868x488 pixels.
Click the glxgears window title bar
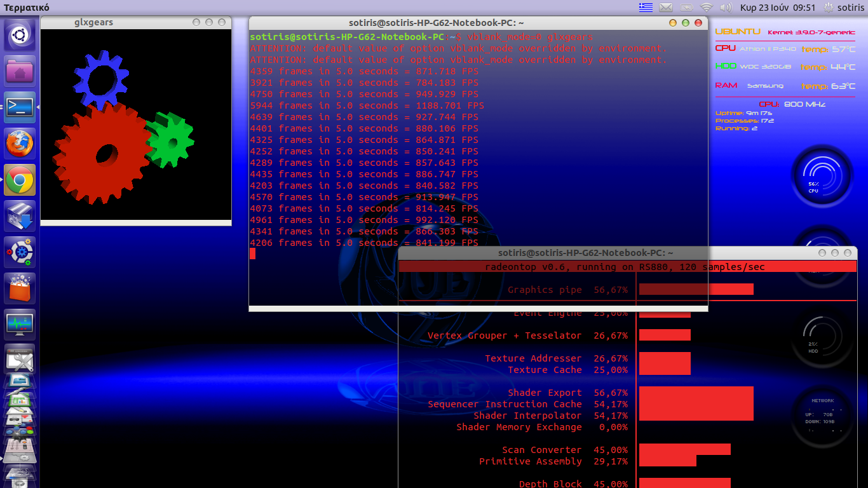click(x=114, y=23)
